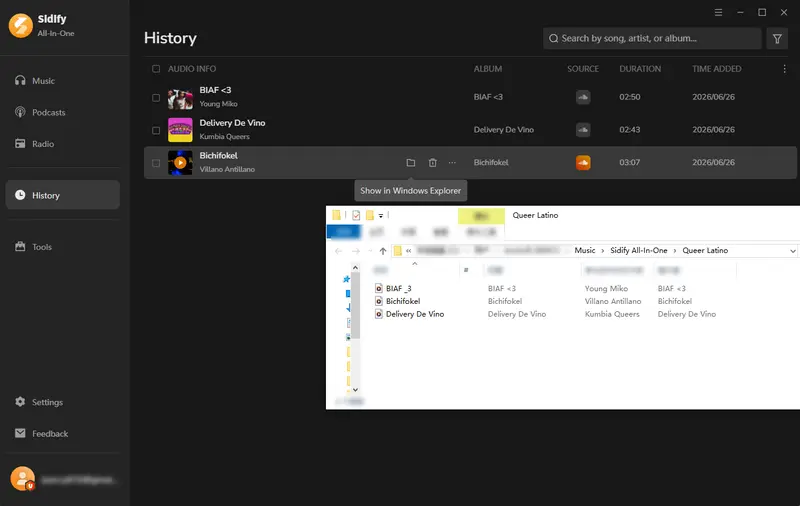
Task: Click the user account avatar
Action: pos(22,479)
